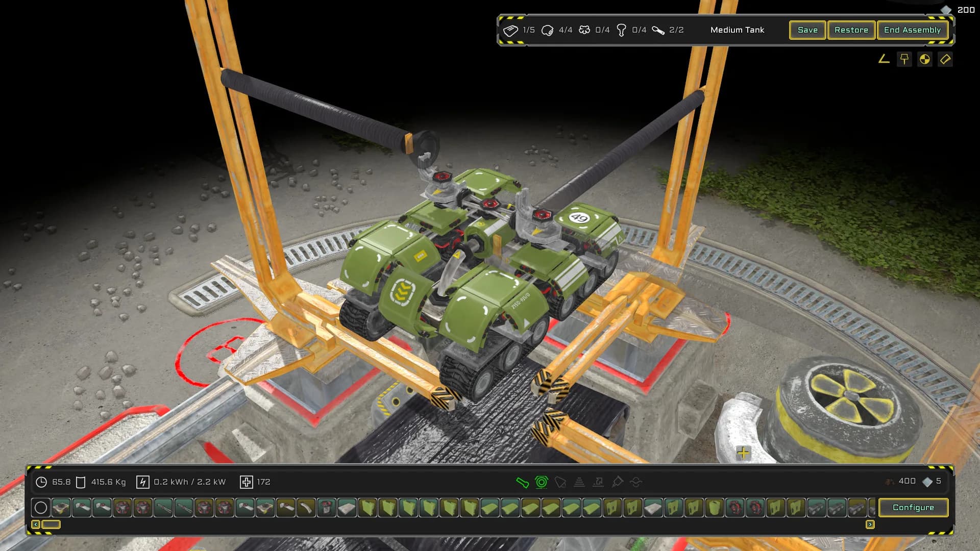Select the eraser tag tool icon
The image size is (980, 551).
(x=945, y=59)
